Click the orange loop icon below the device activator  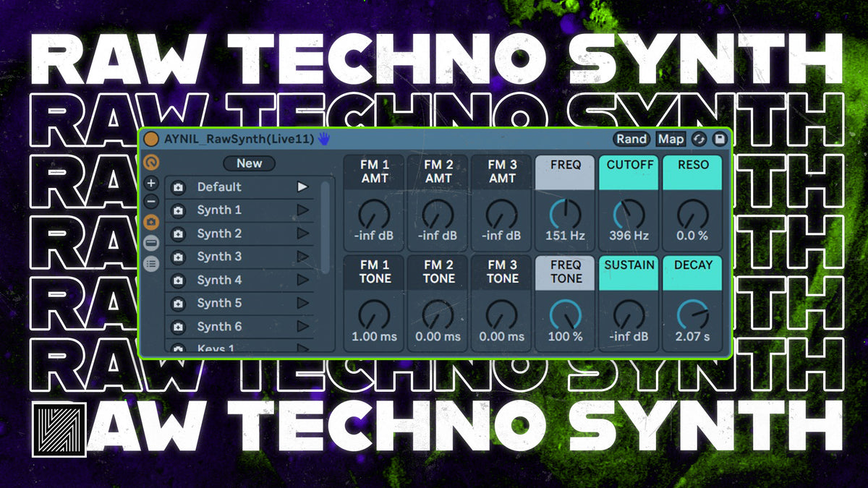150,163
